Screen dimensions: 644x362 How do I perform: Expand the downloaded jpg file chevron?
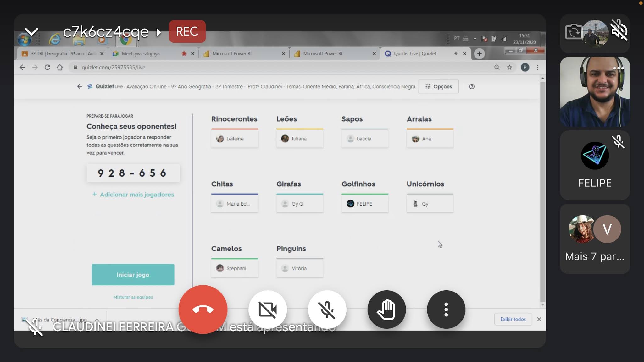[x=97, y=320]
